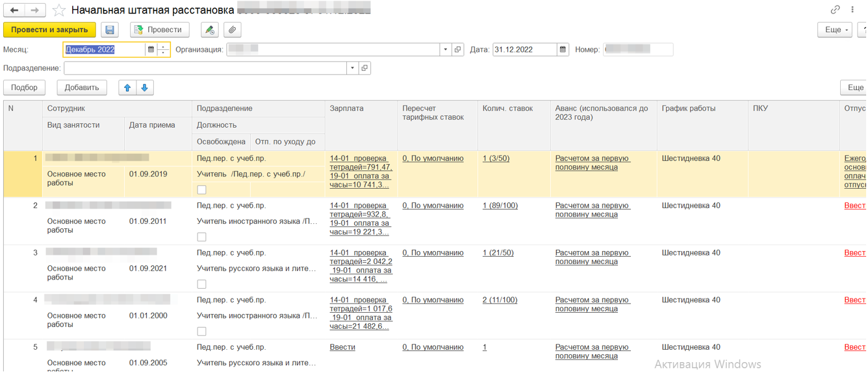
Task: Toggle Освобождена checkbox in row 1
Action: [202, 190]
